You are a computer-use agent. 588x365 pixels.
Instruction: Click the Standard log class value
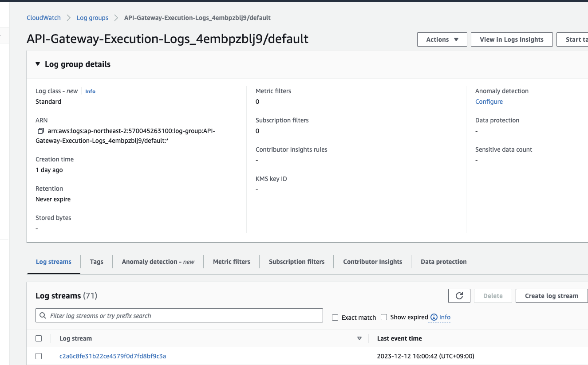pos(48,102)
